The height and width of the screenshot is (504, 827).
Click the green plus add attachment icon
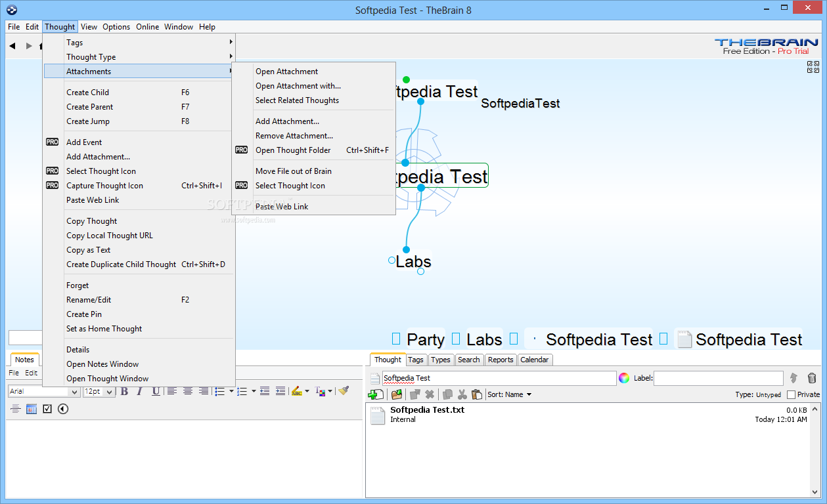click(x=376, y=394)
